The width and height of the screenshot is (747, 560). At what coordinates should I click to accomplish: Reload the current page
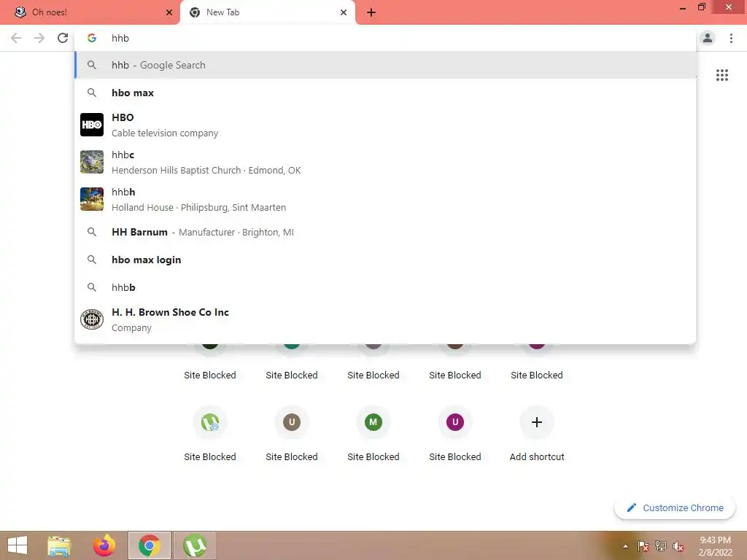[x=63, y=38]
